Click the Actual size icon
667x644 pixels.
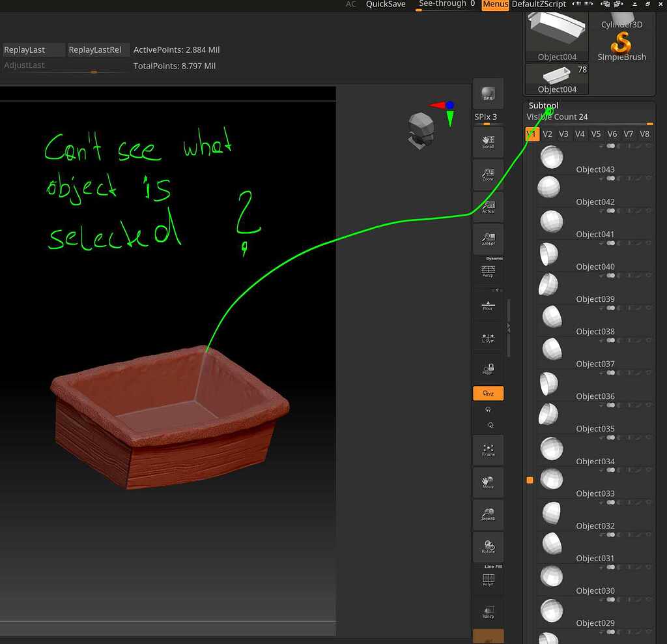(x=488, y=207)
